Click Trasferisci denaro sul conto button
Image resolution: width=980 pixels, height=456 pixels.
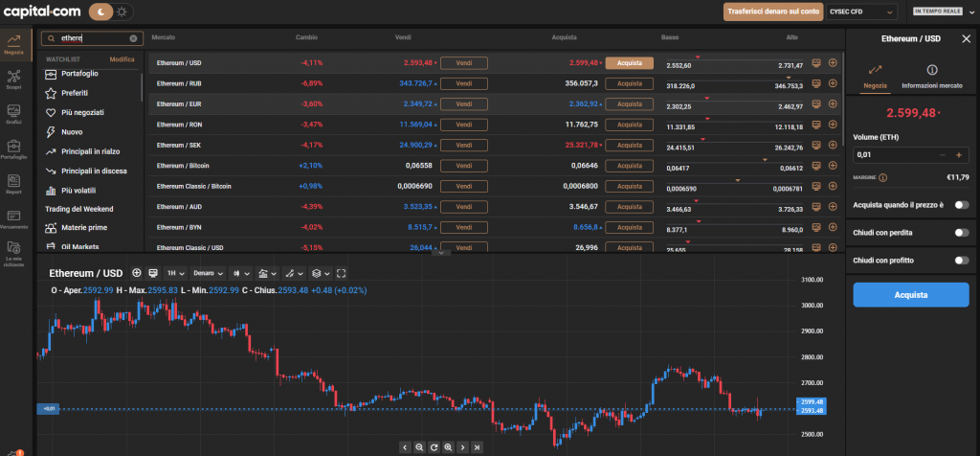pyautogui.click(x=773, y=11)
